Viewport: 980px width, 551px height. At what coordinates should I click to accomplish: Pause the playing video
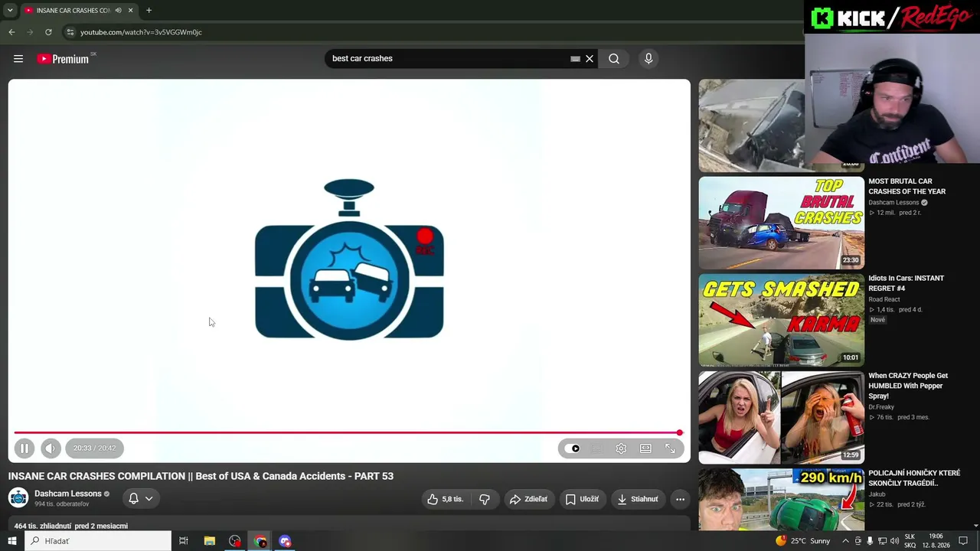(x=24, y=448)
